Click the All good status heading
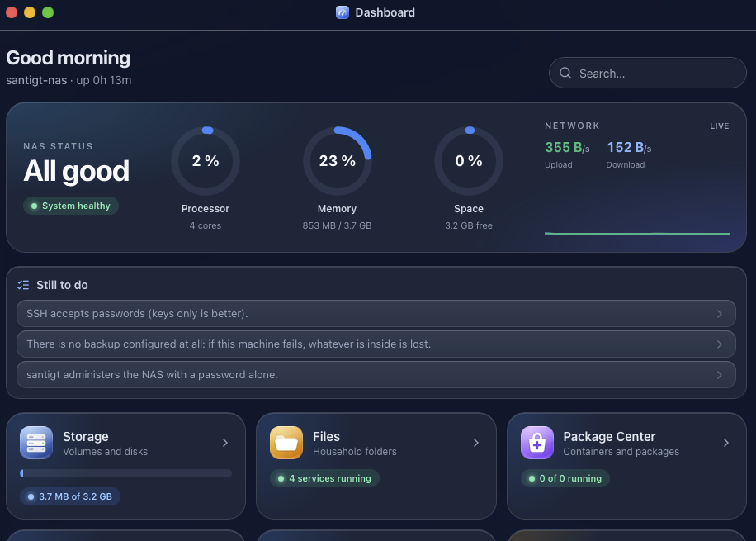Screen dimensions: 756x541 click(76, 171)
